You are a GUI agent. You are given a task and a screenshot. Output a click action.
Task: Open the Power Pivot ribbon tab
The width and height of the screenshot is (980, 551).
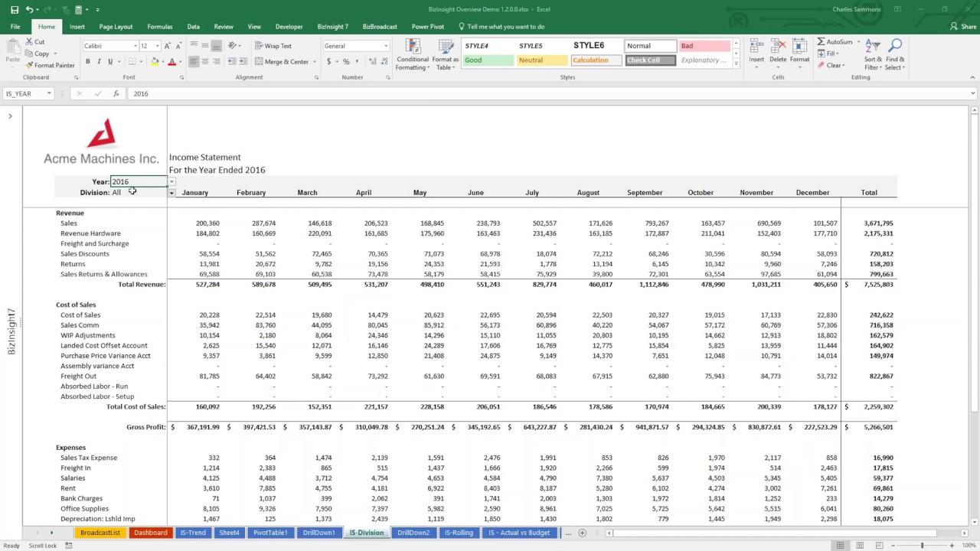427,27
